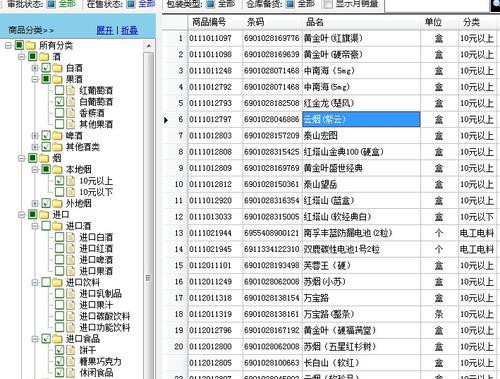This screenshot has height=379, width=500.
Task: Select the 进口乳制品 tree label
Action: [100, 294]
